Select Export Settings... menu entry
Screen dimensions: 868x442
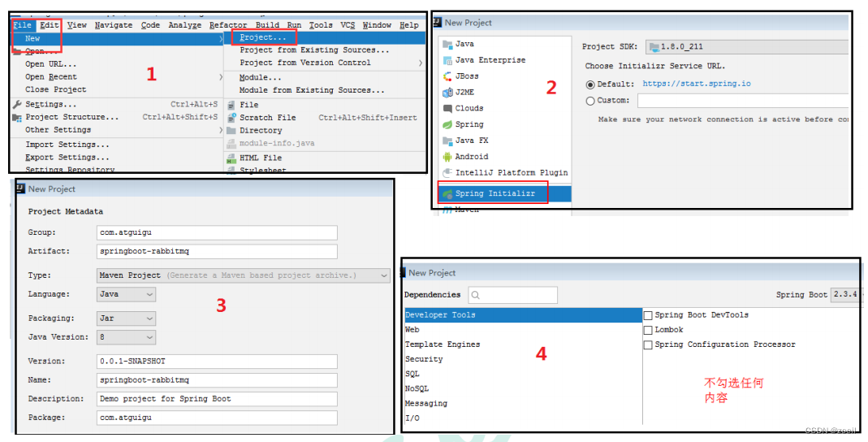tap(67, 158)
